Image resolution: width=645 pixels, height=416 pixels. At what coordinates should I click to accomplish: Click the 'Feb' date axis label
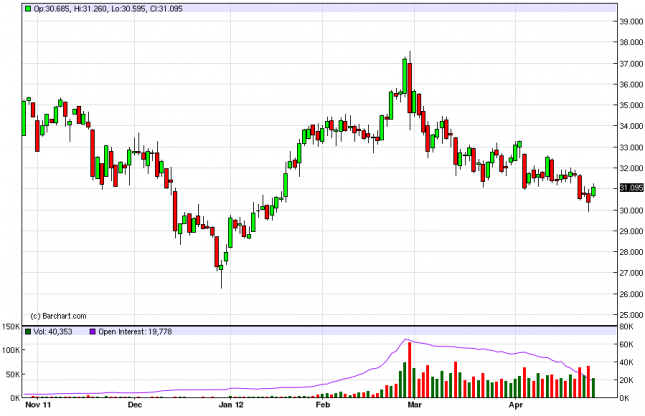click(x=322, y=405)
